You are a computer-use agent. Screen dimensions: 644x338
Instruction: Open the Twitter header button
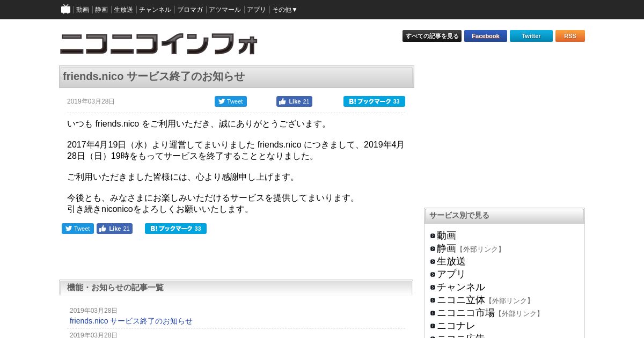coord(531,36)
